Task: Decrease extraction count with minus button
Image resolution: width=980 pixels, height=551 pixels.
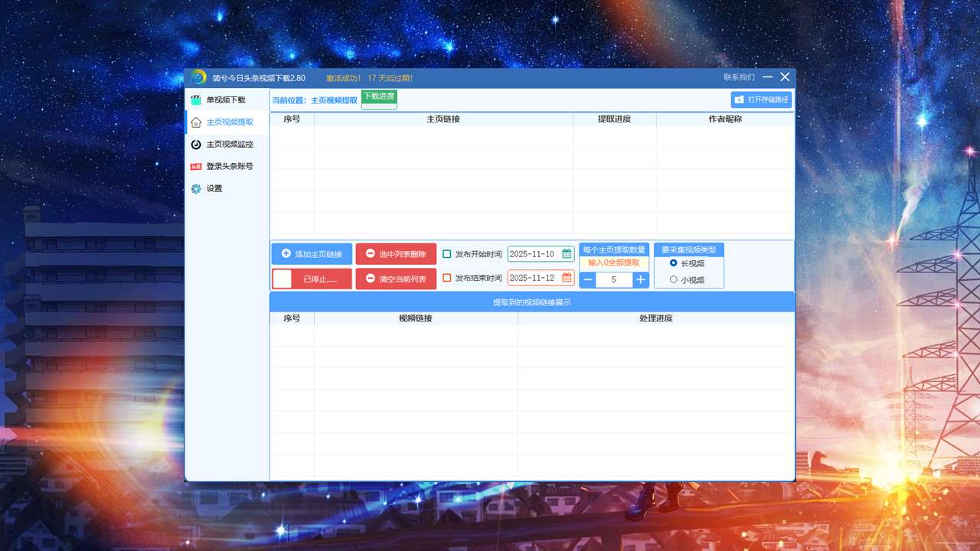Action: pyautogui.click(x=588, y=280)
